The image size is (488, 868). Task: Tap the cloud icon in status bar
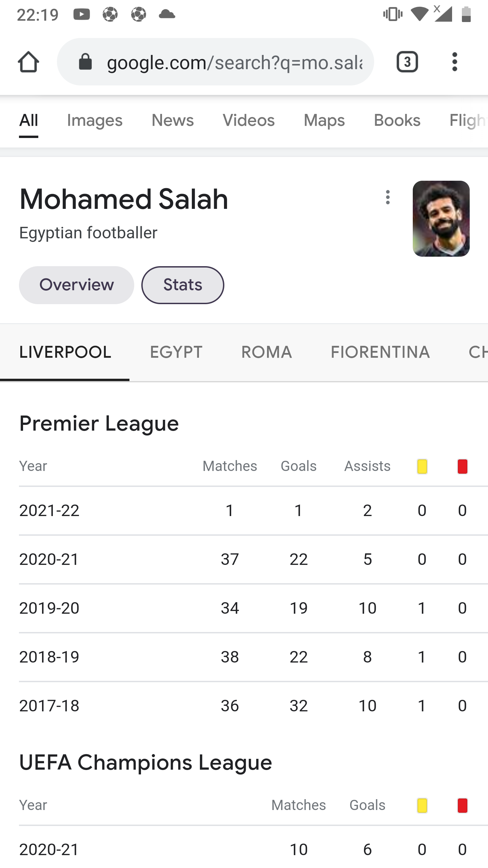coord(167,14)
